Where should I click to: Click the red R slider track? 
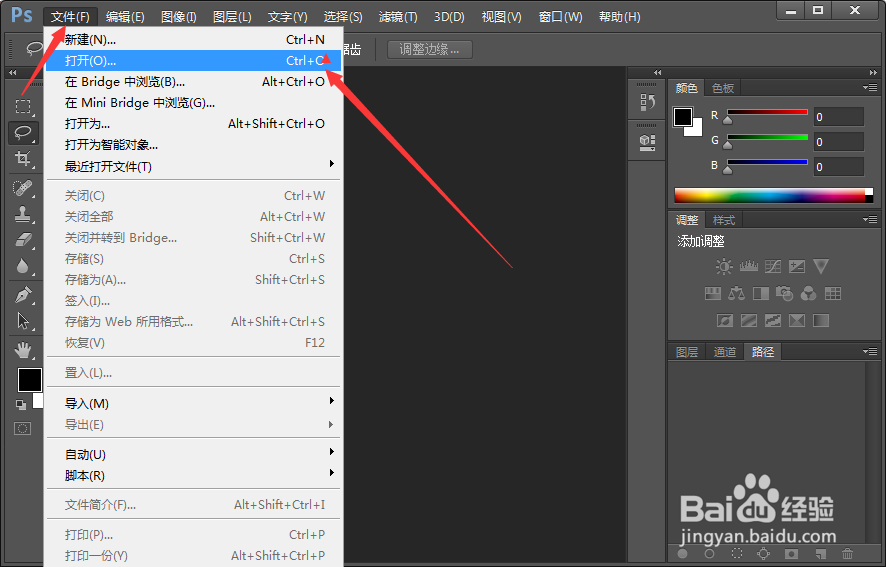pyautogui.click(x=767, y=112)
